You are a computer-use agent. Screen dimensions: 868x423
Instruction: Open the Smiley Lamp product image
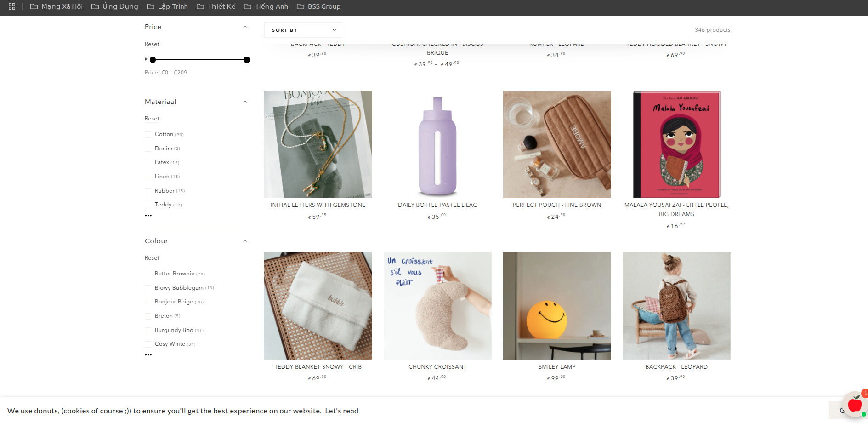coord(557,306)
